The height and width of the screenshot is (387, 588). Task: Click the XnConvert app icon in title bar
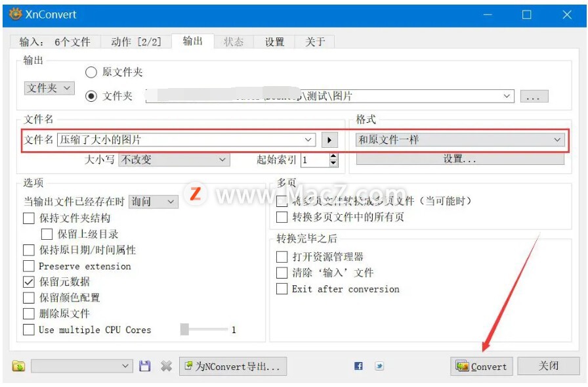pyautogui.click(x=15, y=14)
